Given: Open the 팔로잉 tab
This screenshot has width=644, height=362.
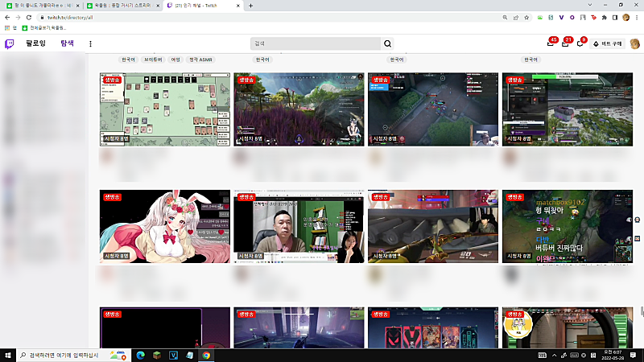Looking at the screenshot, I should 35,43.
